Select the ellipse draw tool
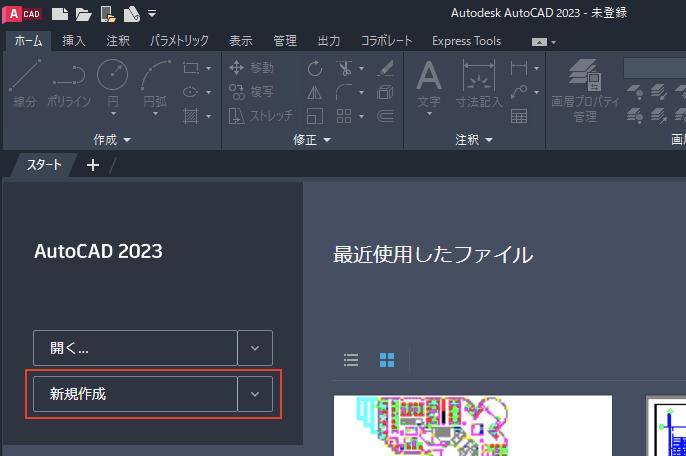 click(191, 92)
